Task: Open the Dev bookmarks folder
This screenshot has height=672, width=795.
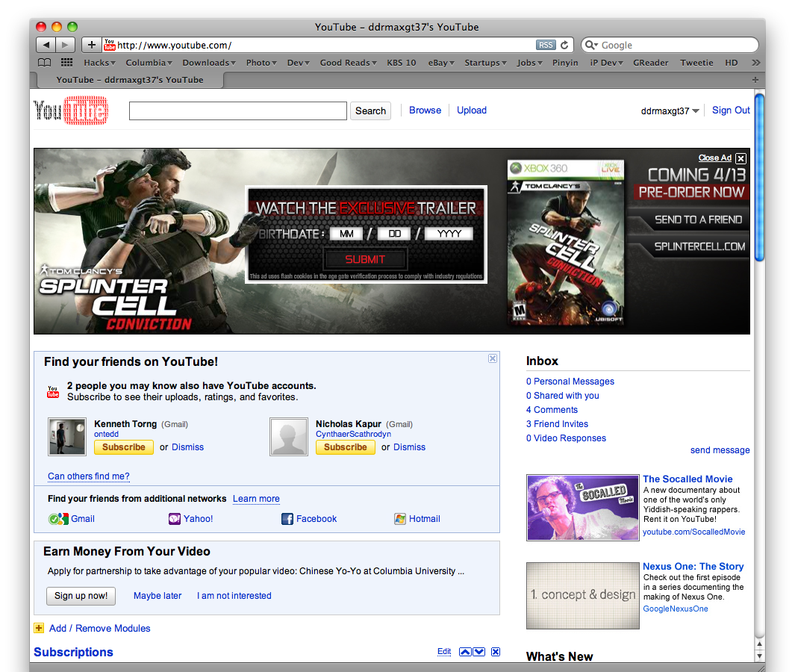Action: click(299, 63)
